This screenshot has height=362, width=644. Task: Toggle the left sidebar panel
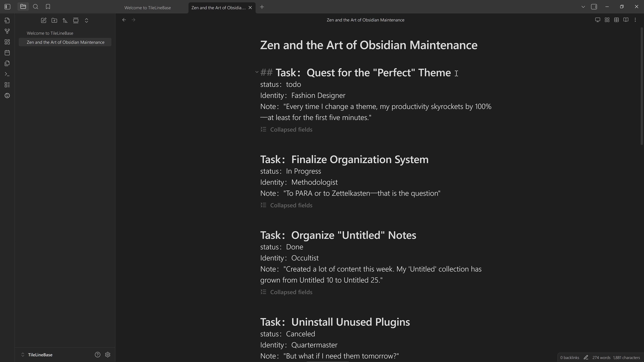click(x=7, y=7)
